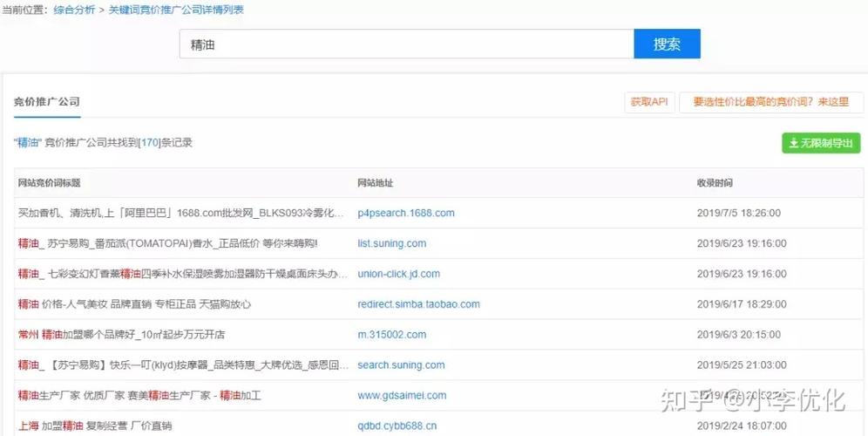Click the 七彩变幻灯香薰精油 title row
The image size is (868, 436).
click(183, 274)
